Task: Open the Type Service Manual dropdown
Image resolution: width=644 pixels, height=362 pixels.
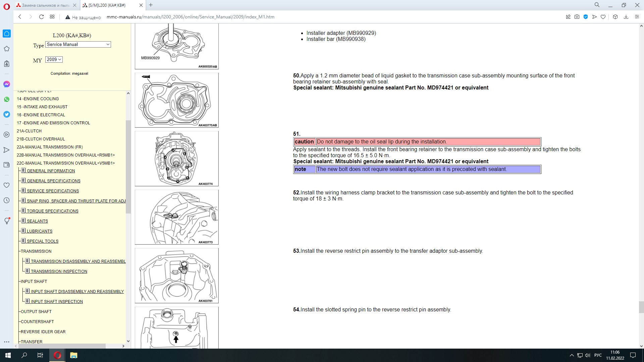Action: point(78,45)
